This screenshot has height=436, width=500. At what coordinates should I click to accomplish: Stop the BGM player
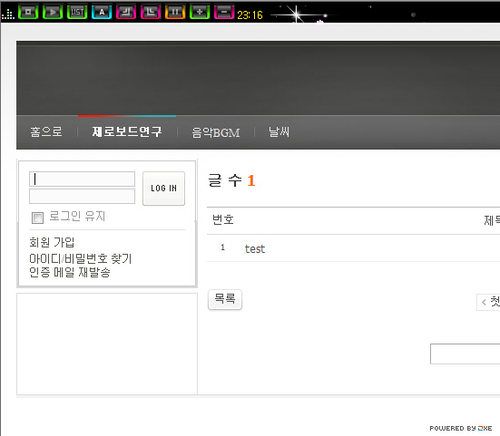[28, 13]
